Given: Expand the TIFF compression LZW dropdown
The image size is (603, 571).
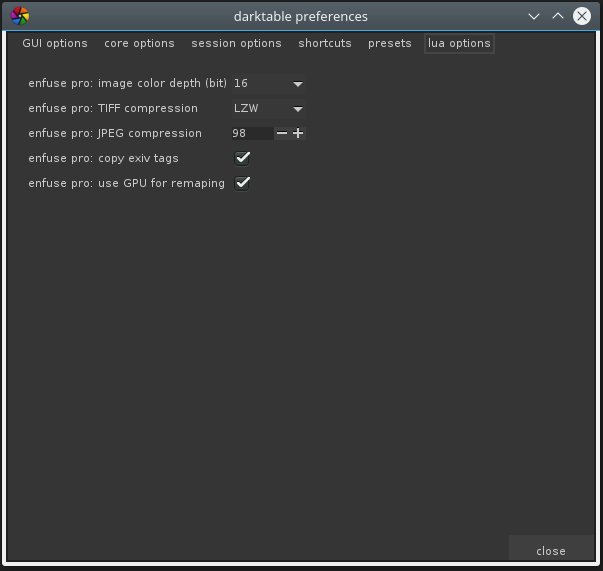Looking at the screenshot, I should [268, 109].
